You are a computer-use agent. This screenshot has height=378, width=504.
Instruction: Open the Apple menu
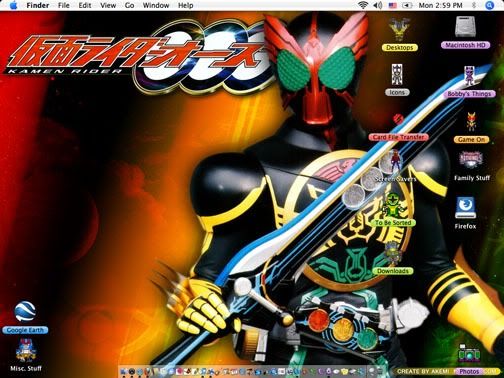point(13,5)
